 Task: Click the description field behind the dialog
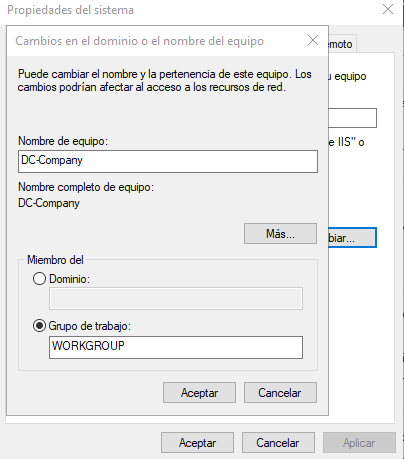(x=353, y=118)
